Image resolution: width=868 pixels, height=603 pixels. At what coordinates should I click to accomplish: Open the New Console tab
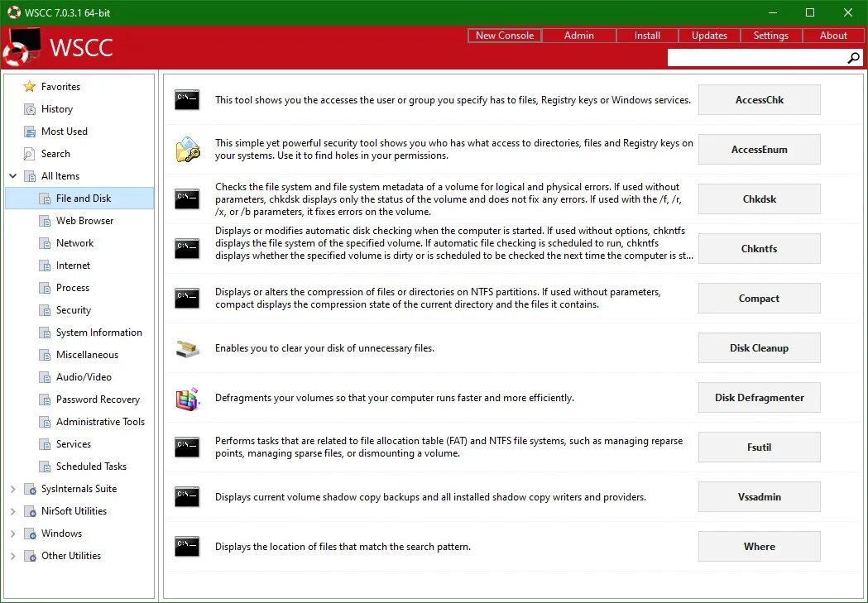(x=504, y=36)
